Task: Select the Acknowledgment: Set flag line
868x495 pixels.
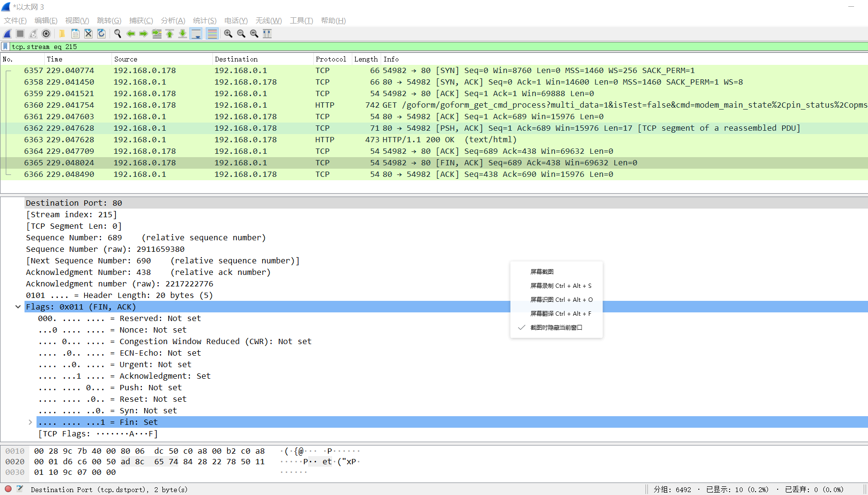Action: pyautogui.click(x=124, y=376)
